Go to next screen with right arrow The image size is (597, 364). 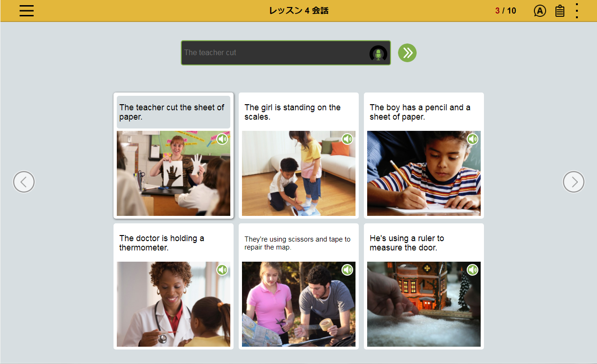click(x=573, y=182)
